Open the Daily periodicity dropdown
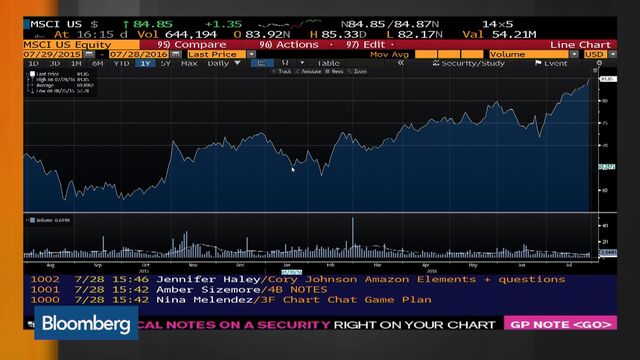The height and width of the screenshot is (360, 640). pos(224,63)
